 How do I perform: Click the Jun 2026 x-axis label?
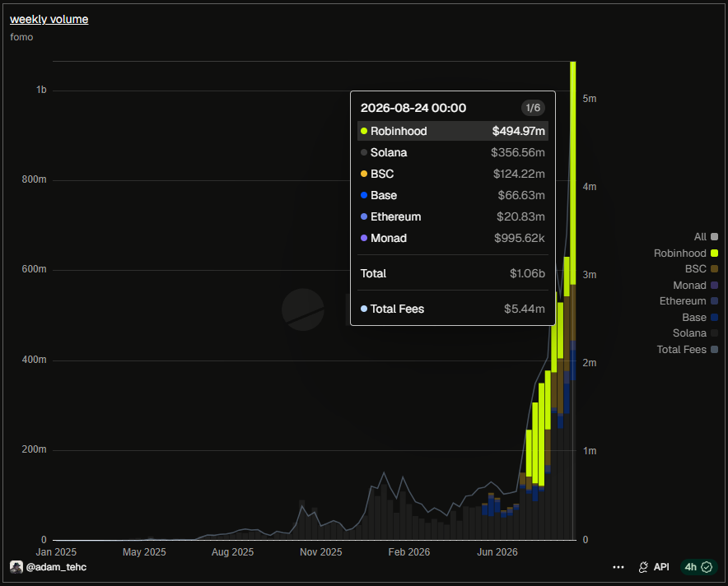tap(497, 552)
